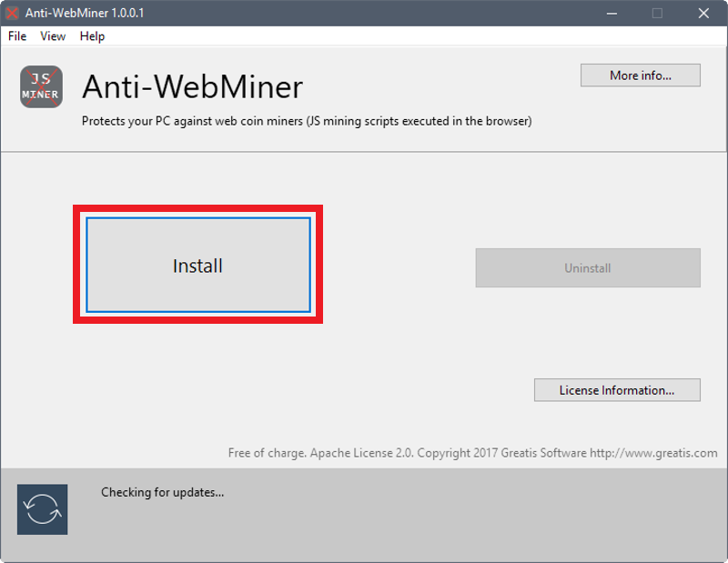Close the Anti-WebMiner window

703,13
